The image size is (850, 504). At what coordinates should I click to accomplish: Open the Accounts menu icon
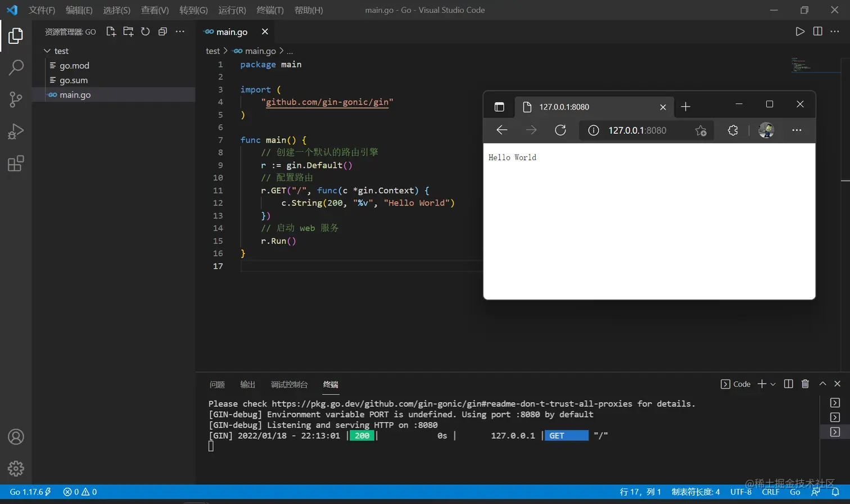point(16,437)
